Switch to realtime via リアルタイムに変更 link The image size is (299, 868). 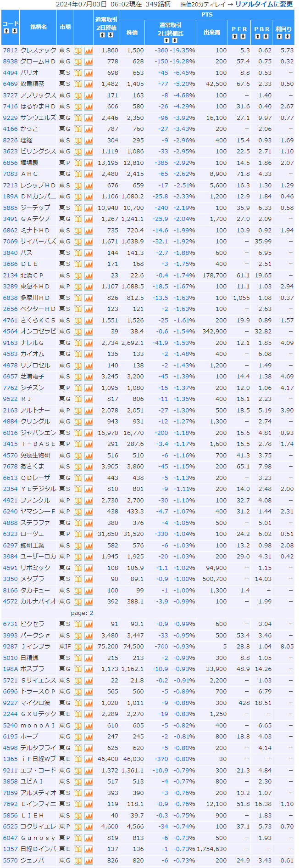(x=264, y=4)
